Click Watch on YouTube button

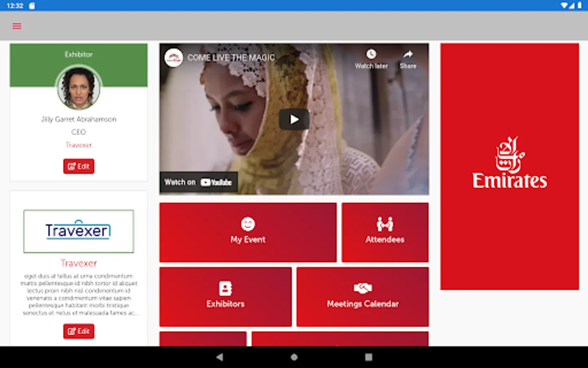(198, 182)
